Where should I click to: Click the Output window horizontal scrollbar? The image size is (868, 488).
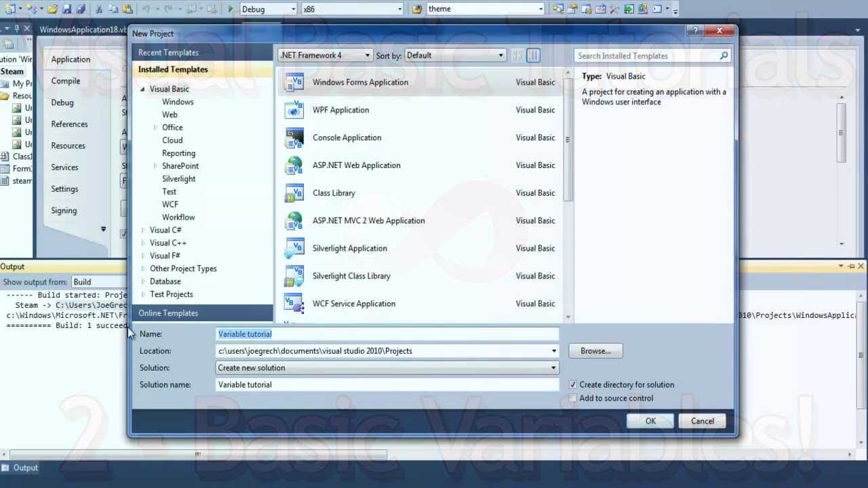click(x=198, y=454)
